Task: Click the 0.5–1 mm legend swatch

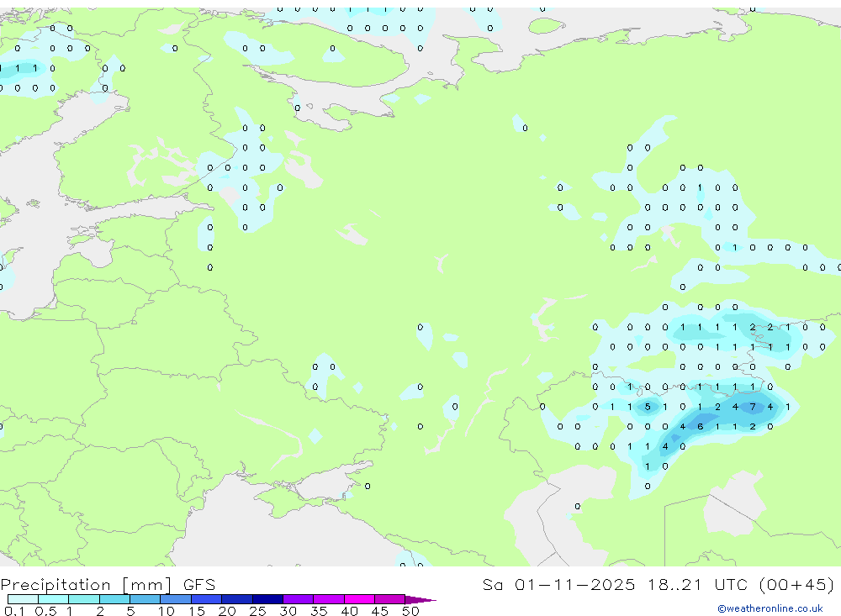Action: (53, 599)
